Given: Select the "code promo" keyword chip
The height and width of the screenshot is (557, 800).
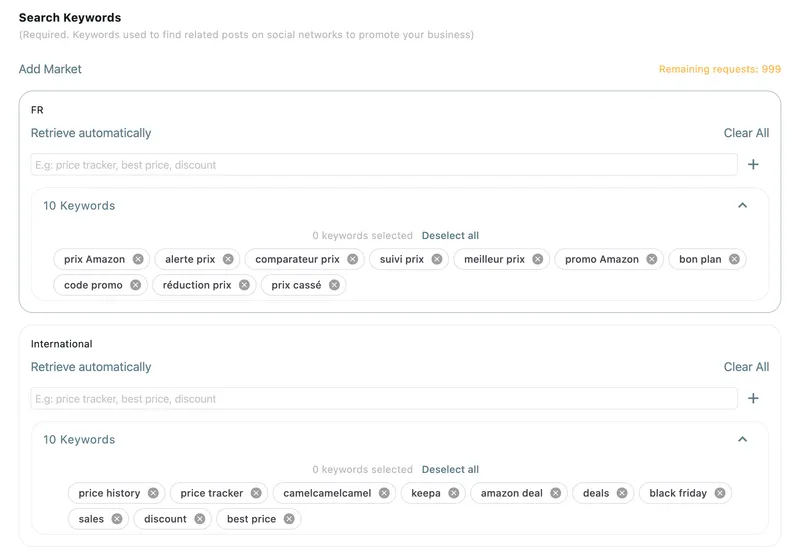Looking at the screenshot, I should [x=93, y=285].
